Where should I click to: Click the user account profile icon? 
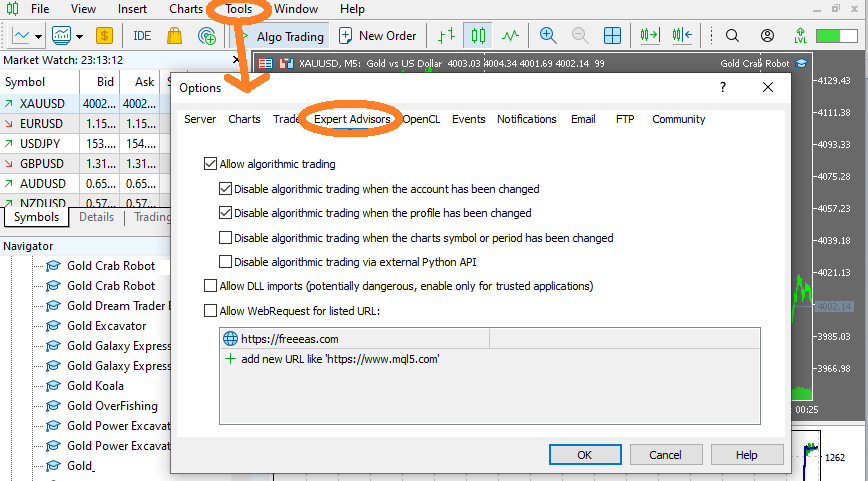[x=767, y=36]
